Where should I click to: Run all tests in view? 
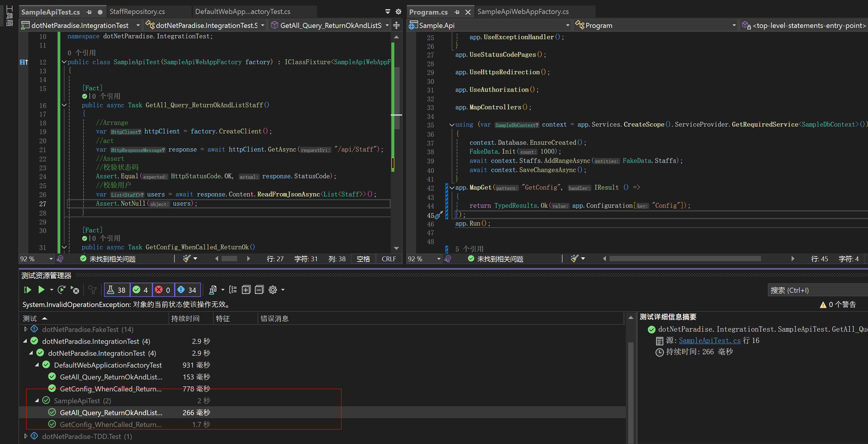[28, 290]
